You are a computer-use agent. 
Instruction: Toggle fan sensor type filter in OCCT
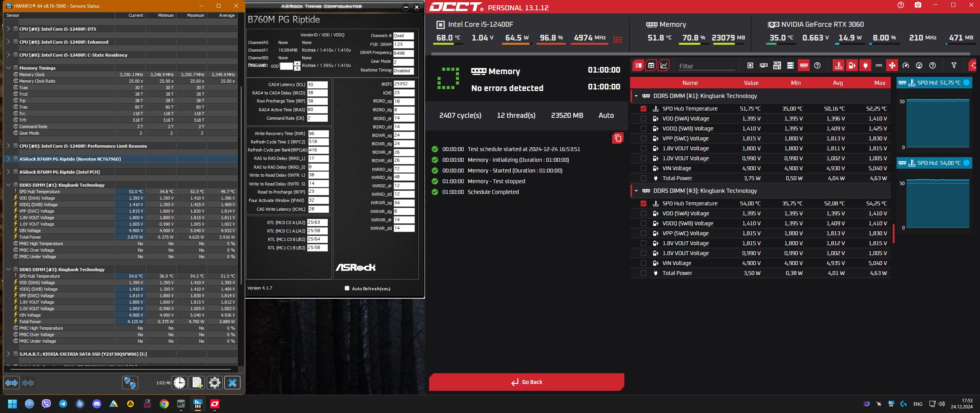tap(892, 65)
